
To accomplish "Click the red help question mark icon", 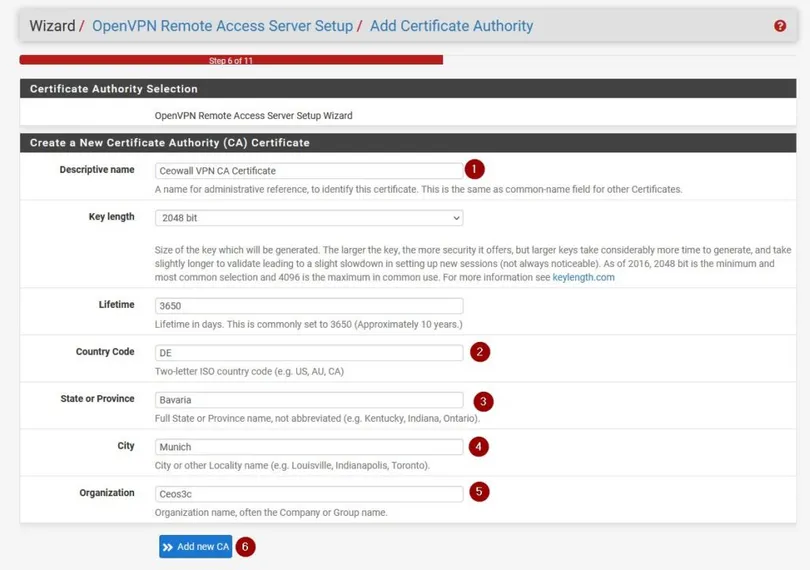I will [780, 26].
